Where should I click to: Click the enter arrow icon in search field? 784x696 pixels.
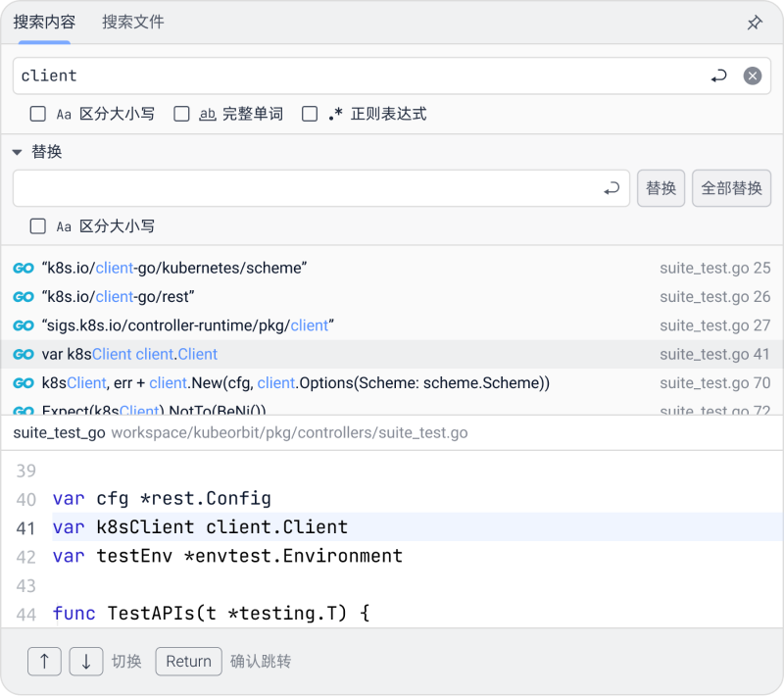(718, 75)
